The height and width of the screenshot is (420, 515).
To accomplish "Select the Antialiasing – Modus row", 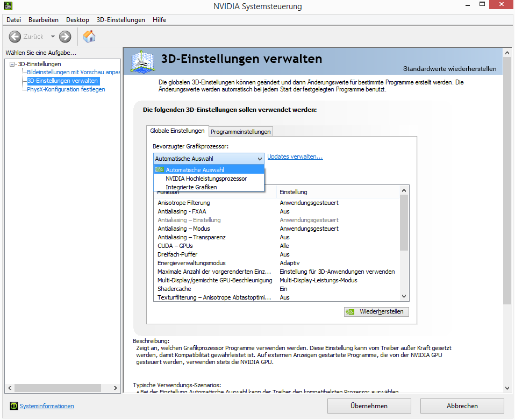I will tap(276, 229).
